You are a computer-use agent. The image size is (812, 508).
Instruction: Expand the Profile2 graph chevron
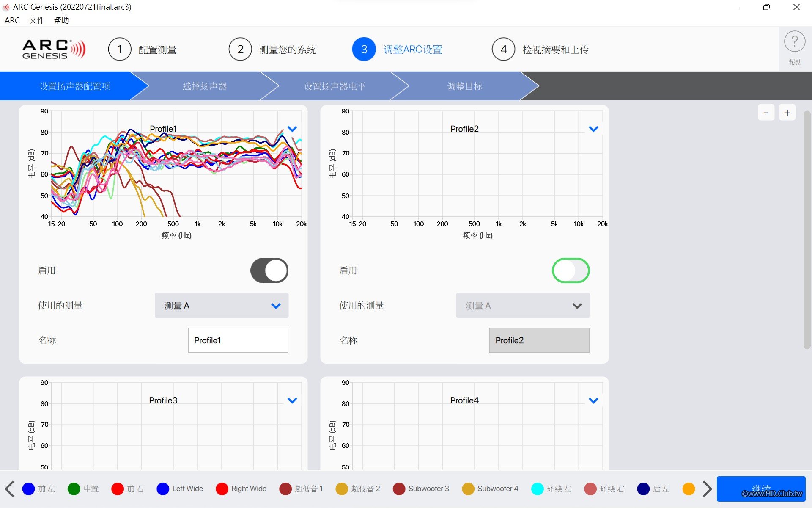[593, 129]
